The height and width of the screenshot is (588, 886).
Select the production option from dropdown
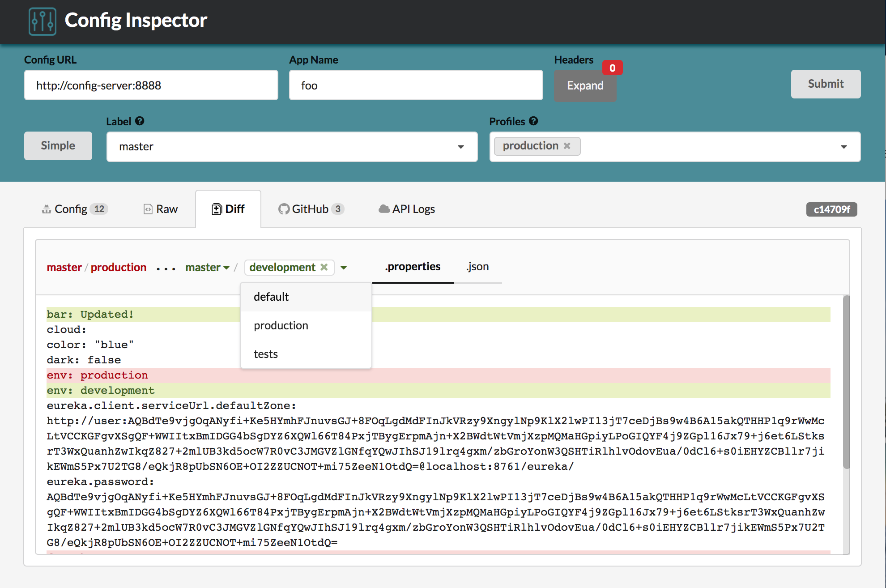(281, 325)
